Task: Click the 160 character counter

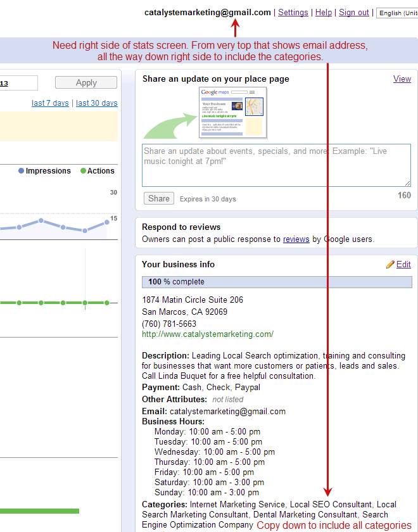Action: coord(404,196)
